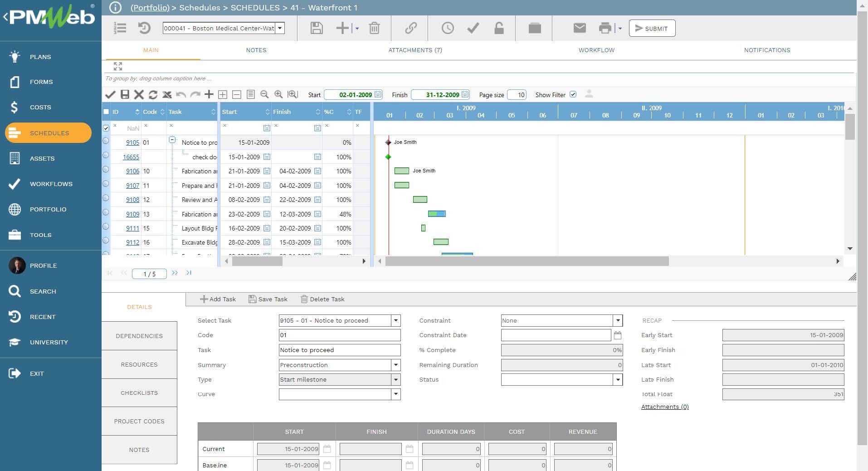Click the email envelope icon
This screenshot has height=471, width=868.
tap(580, 28)
